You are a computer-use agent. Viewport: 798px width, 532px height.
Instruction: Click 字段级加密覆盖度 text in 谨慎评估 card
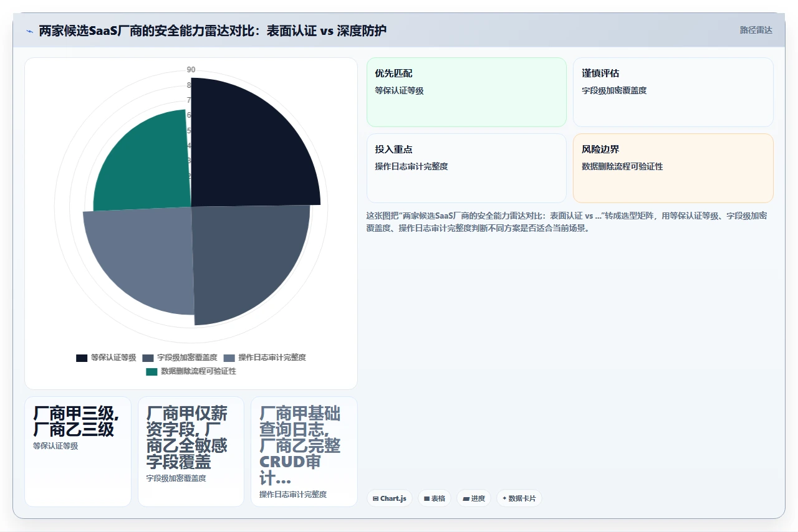[x=614, y=90]
